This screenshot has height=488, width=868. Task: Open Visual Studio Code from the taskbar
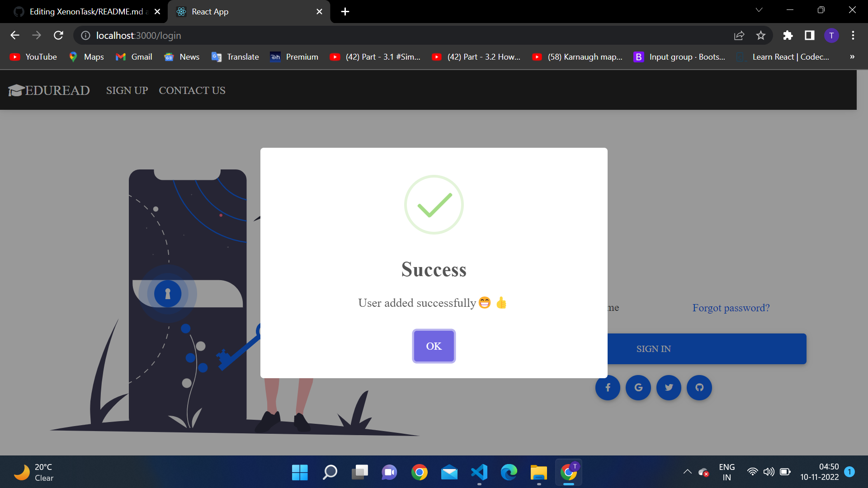(x=479, y=473)
